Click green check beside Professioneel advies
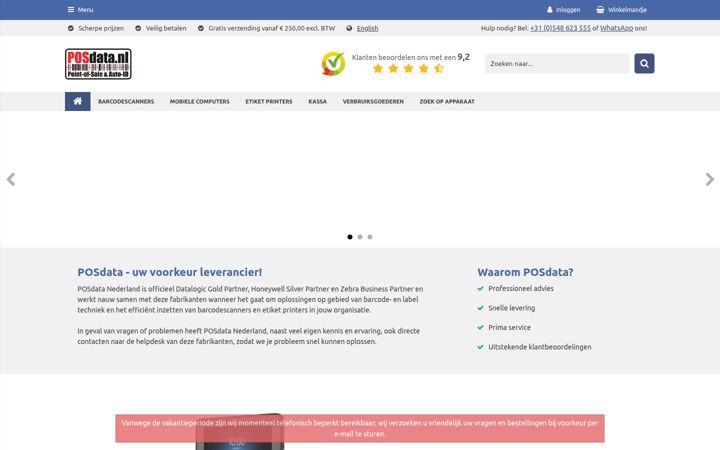The width and height of the screenshot is (720, 450). 480,289
